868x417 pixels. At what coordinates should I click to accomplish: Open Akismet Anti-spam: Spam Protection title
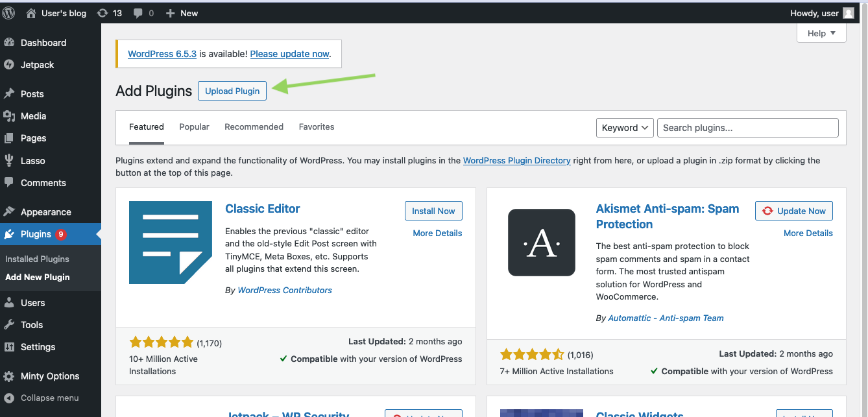[668, 217]
